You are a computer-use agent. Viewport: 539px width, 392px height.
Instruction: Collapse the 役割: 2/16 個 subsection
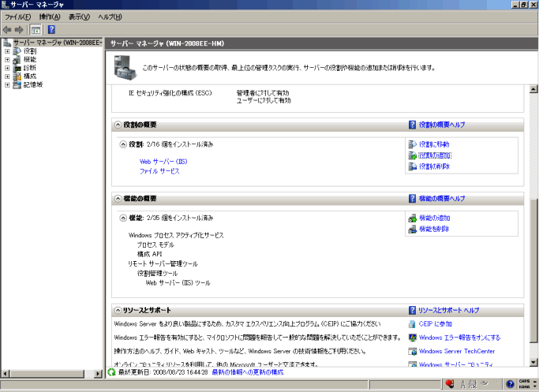coord(123,144)
